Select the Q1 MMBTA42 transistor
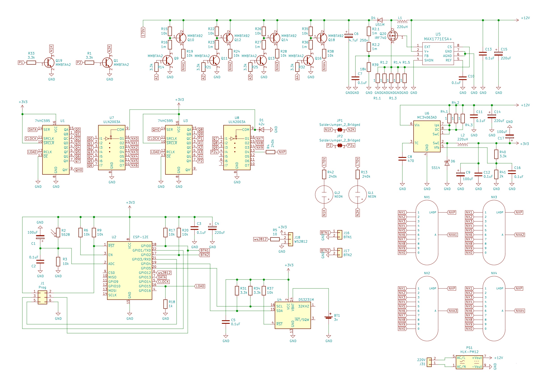Image resolution: width=545 pixels, height=392 pixels. coord(108,63)
